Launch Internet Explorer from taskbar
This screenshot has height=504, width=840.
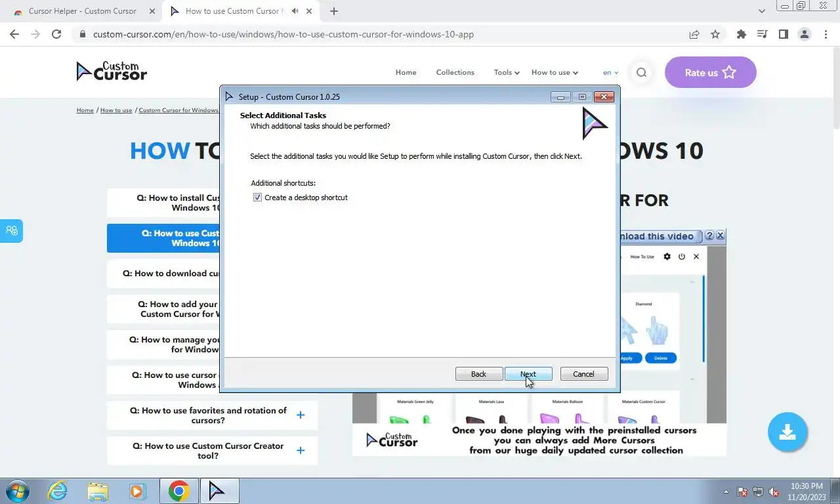[x=58, y=491]
